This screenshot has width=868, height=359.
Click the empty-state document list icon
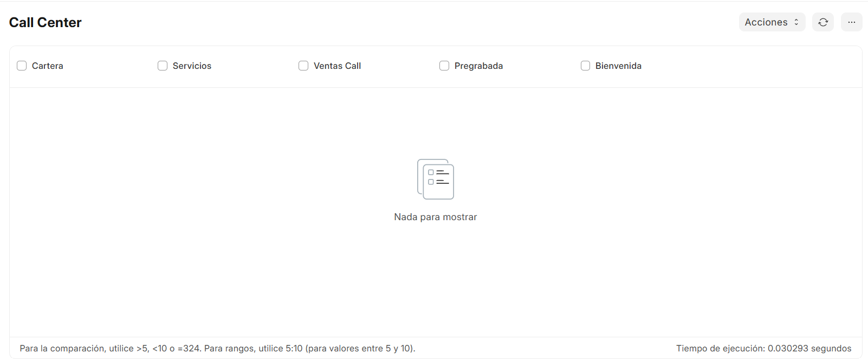point(436,179)
